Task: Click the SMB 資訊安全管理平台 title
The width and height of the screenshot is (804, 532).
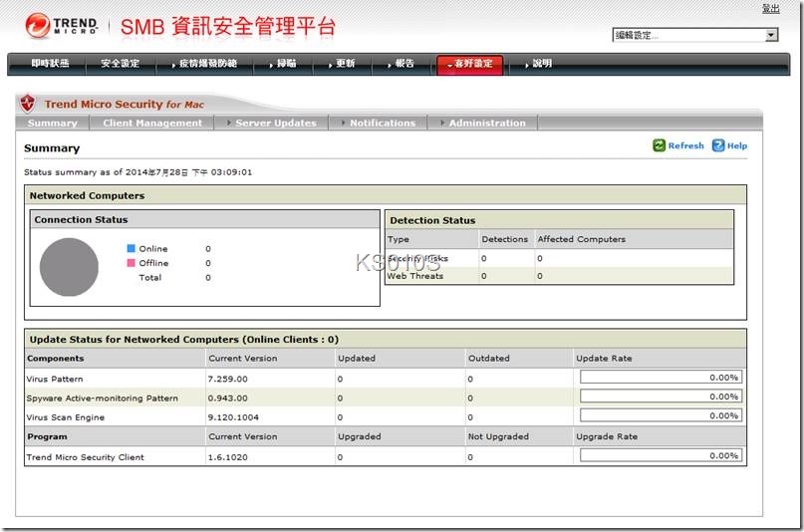Action: pyautogui.click(x=228, y=26)
